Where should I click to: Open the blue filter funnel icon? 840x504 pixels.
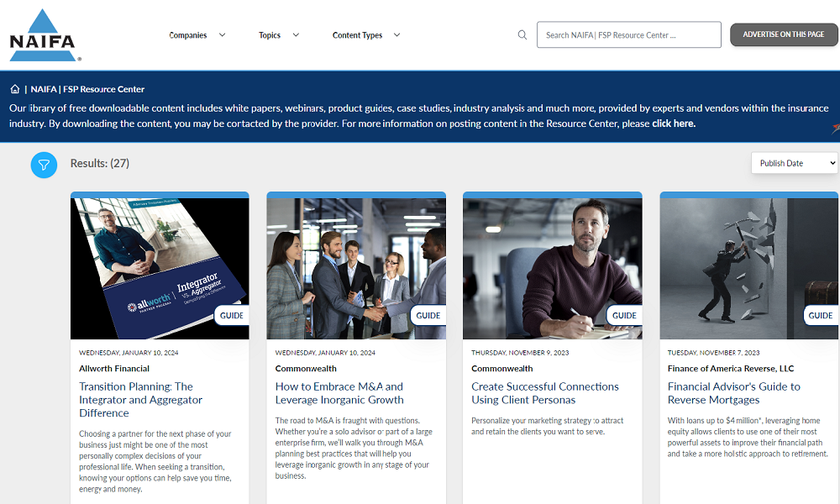point(44,165)
